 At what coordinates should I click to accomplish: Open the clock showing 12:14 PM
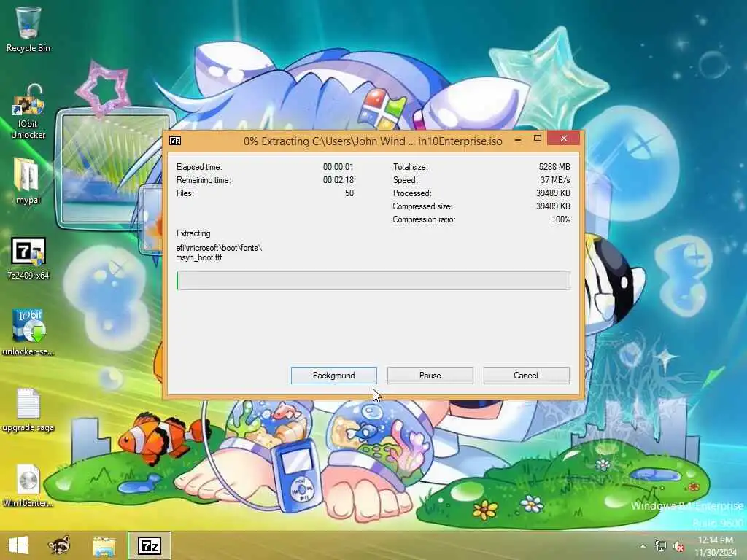(x=716, y=546)
